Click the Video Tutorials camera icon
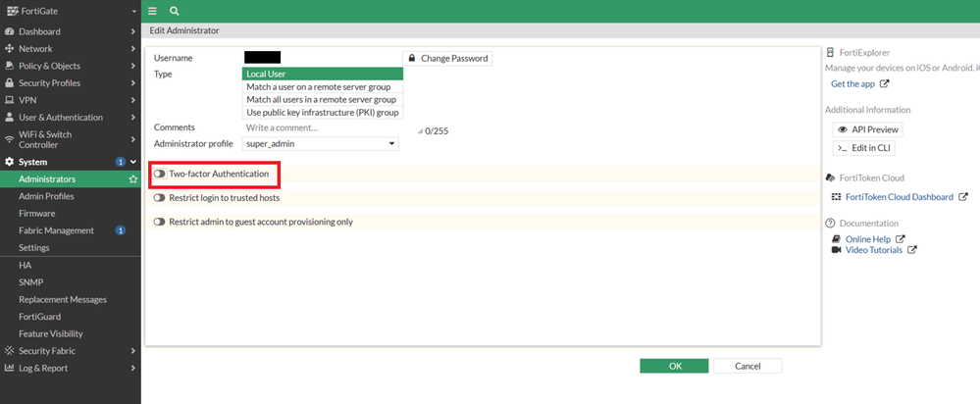The image size is (980, 404). coord(836,250)
